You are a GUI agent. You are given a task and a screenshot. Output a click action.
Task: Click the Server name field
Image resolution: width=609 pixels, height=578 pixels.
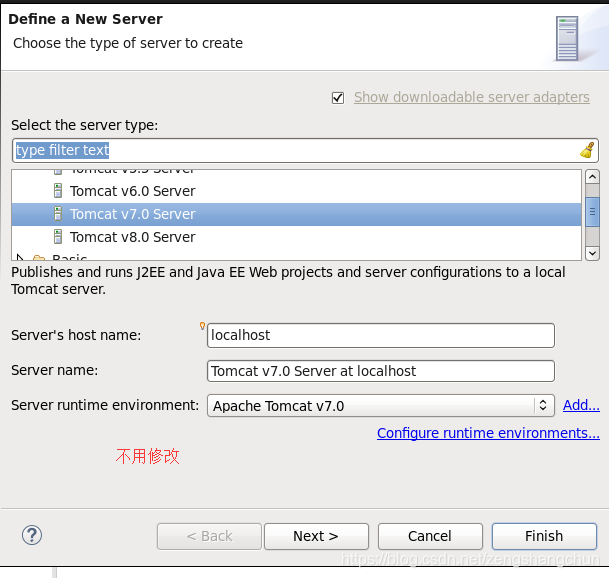381,371
